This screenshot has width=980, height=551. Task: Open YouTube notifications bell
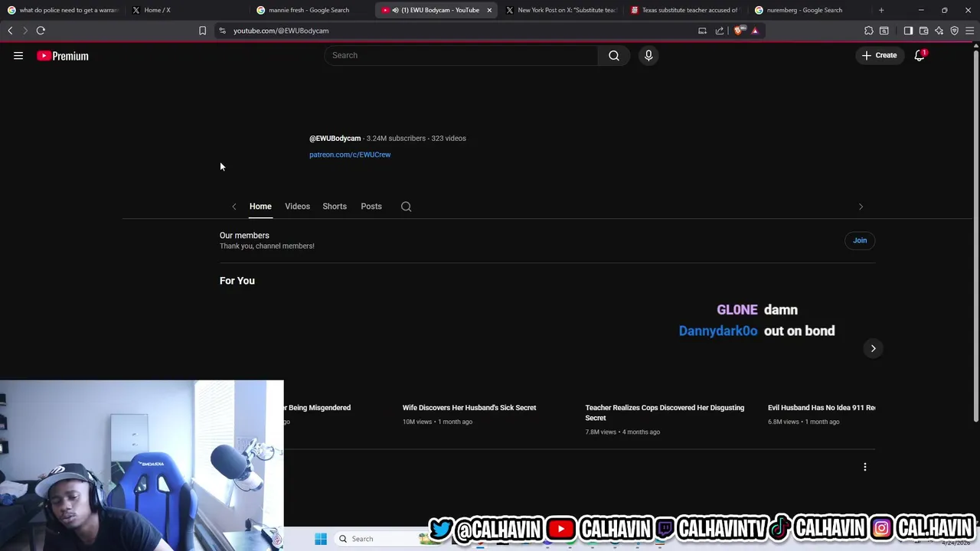click(920, 55)
